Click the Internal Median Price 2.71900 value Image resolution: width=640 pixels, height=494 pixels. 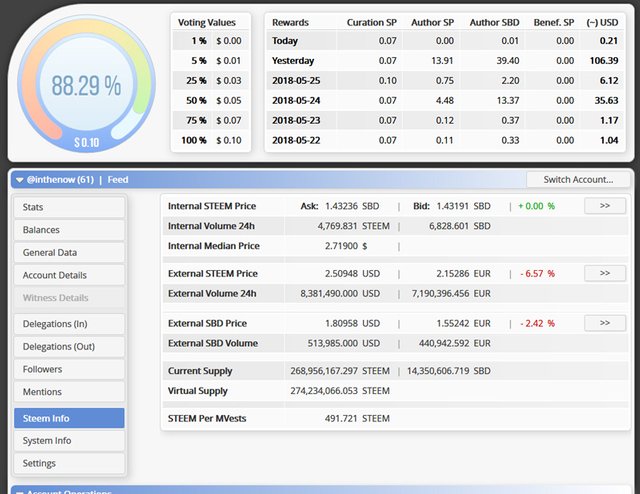coord(341,246)
